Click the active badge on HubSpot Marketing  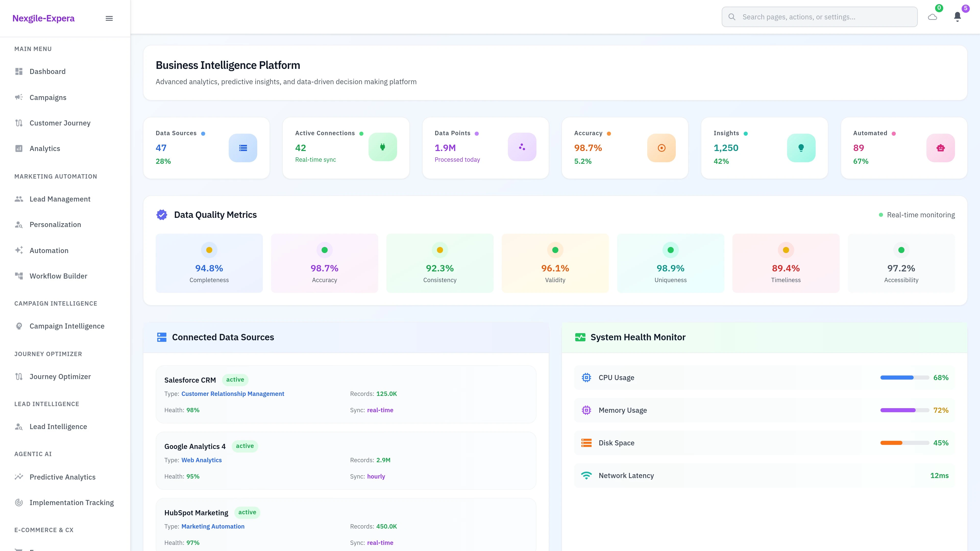247,512
